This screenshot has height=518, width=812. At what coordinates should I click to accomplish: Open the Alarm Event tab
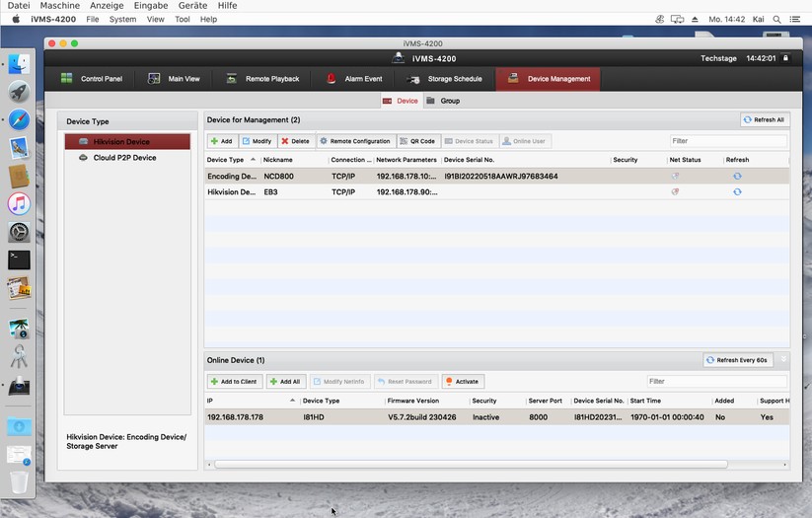point(355,79)
